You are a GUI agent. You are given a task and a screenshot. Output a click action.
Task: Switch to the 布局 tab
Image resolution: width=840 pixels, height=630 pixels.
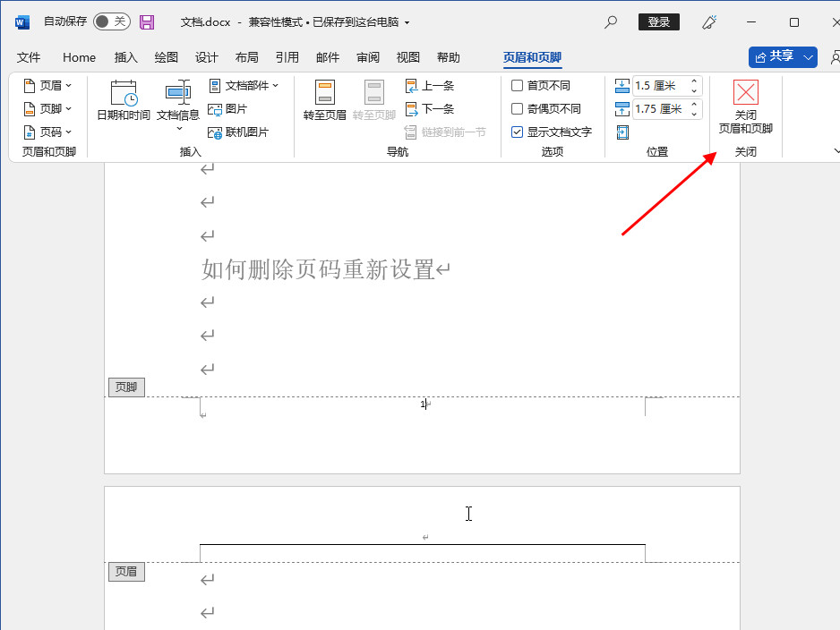(x=247, y=57)
